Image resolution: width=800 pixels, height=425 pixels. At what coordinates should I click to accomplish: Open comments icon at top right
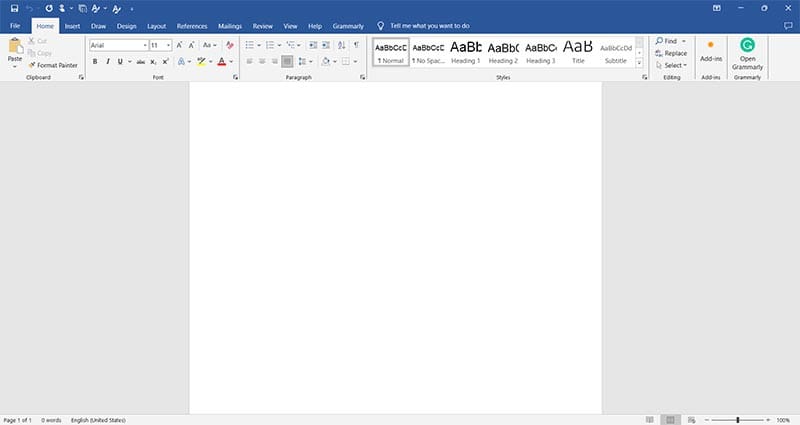(788, 26)
